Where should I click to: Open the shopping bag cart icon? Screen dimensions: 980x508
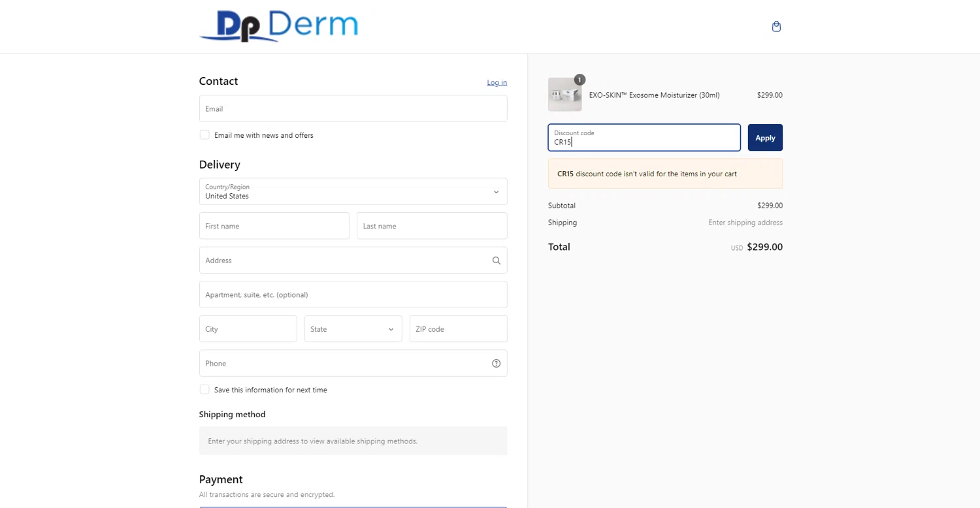[776, 27]
